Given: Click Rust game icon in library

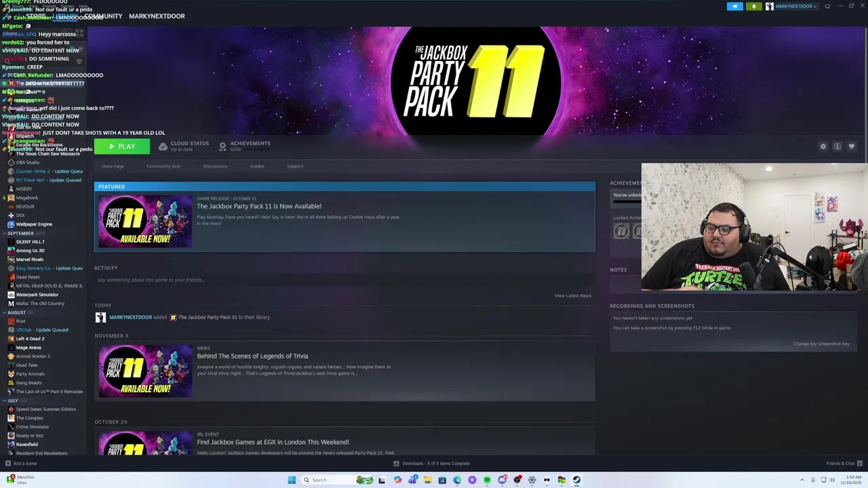Looking at the screenshot, I should click(11, 321).
